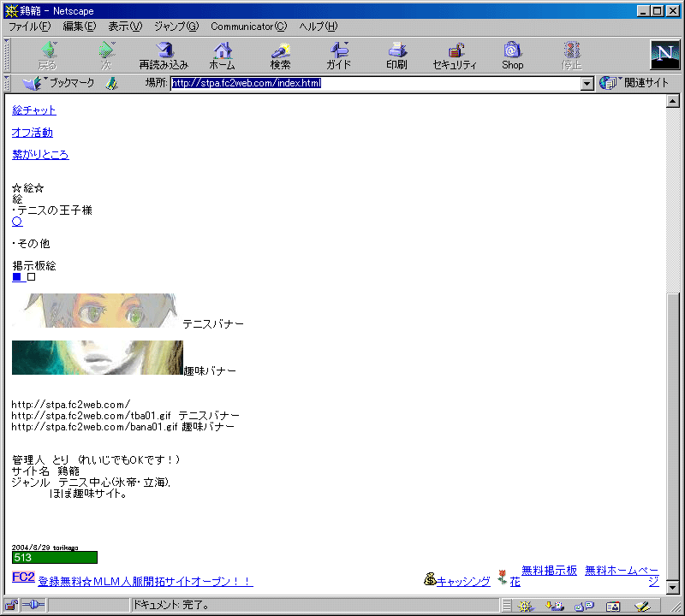Open the Guide (ガイド) button
The image size is (685, 616).
point(338,56)
